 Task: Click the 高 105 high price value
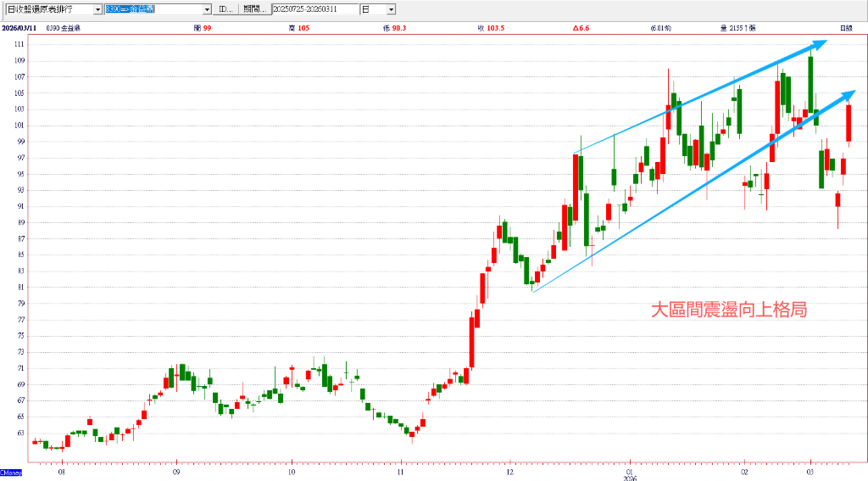click(x=301, y=28)
